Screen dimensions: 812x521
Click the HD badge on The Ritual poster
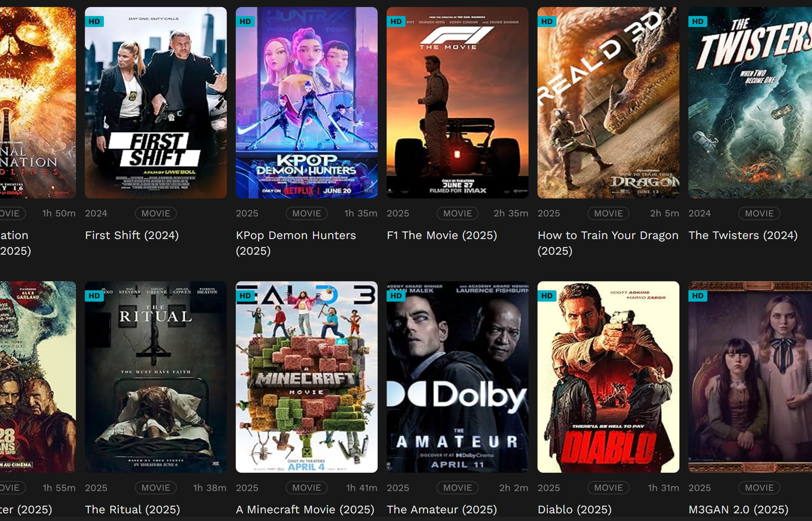pos(94,295)
